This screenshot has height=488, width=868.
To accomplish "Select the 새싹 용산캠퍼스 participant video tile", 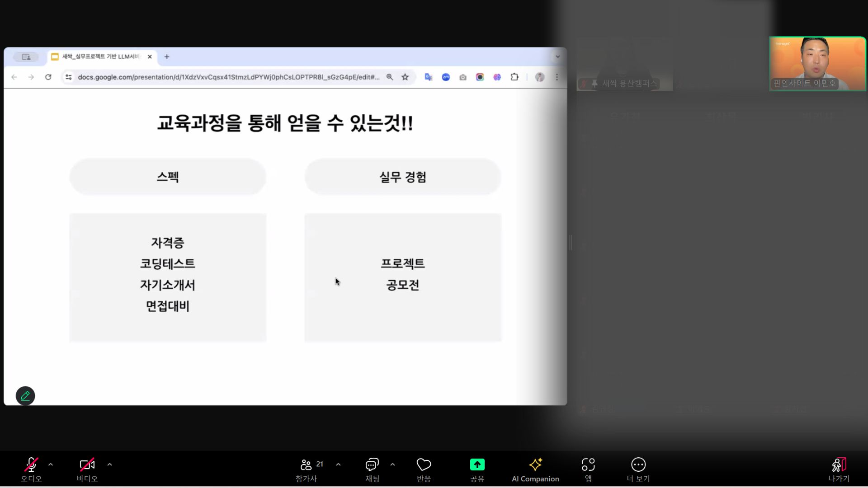I will point(624,64).
